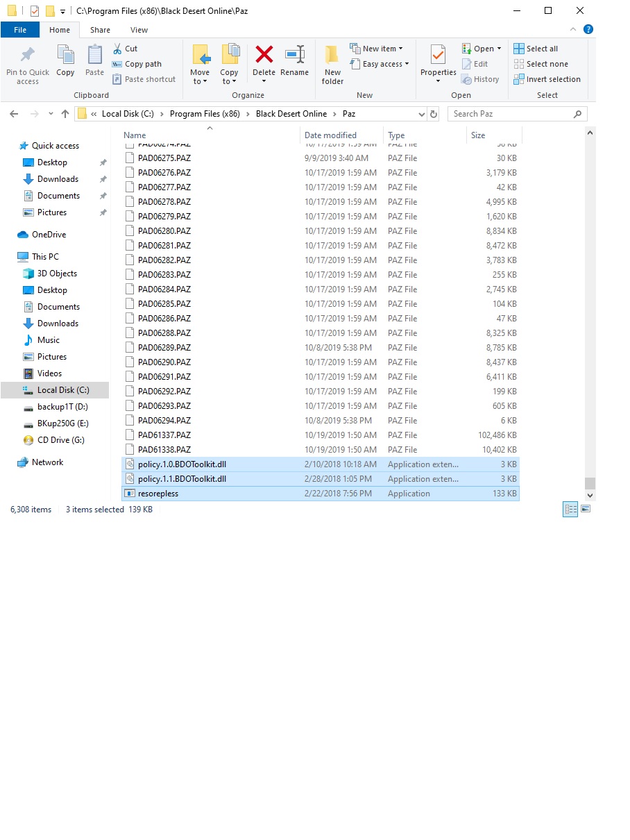Open backup1T (D:) drive in sidebar

[62, 407]
